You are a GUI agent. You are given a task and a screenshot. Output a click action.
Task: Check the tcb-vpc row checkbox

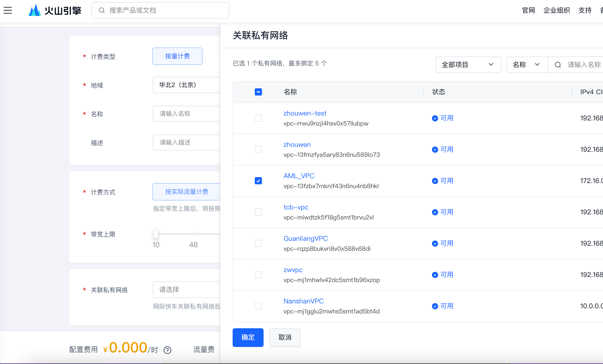258,212
